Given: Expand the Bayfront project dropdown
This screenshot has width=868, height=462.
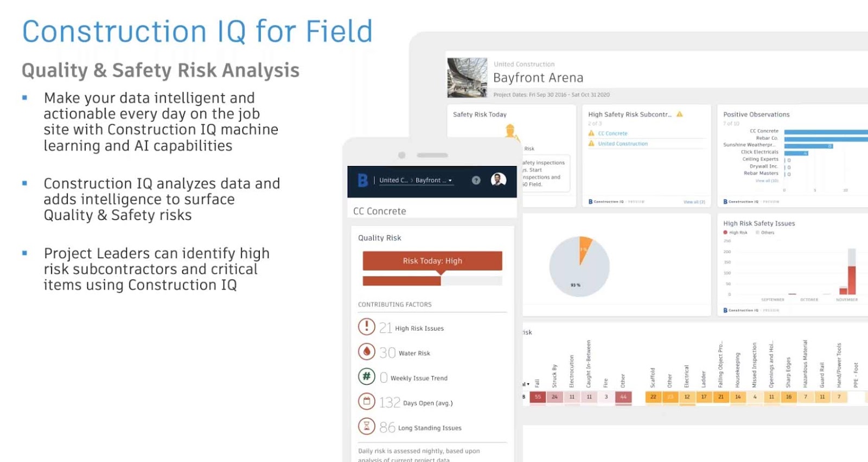Looking at the screenshot, I should tap(433, 181).
